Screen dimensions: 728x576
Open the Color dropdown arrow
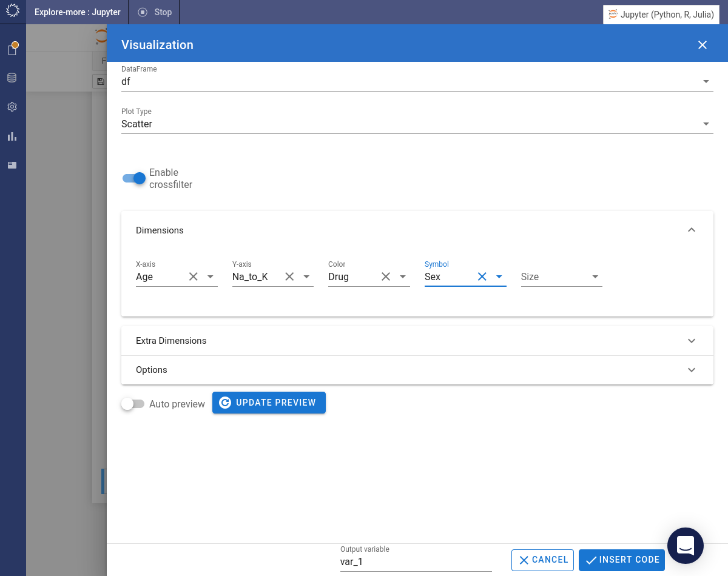click(x=403, y=276)
